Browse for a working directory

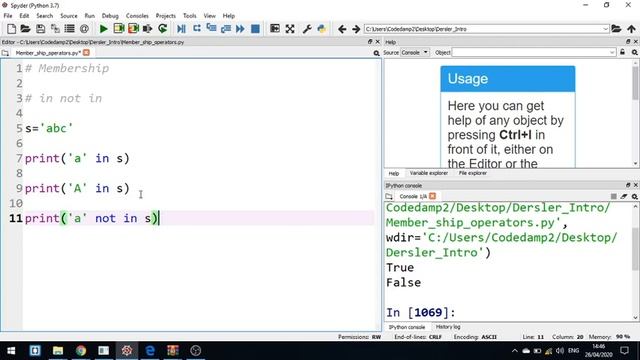tap(616, 29)
